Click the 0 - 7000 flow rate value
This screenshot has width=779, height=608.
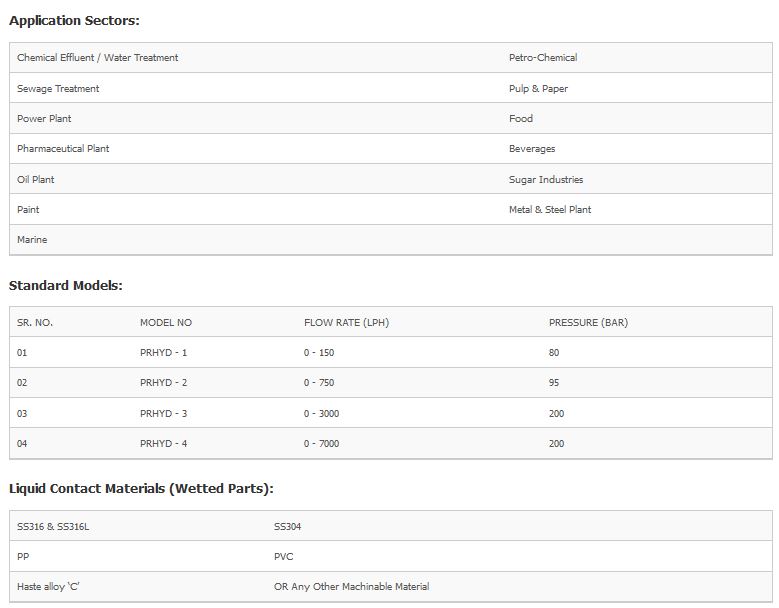pos(321,444)
